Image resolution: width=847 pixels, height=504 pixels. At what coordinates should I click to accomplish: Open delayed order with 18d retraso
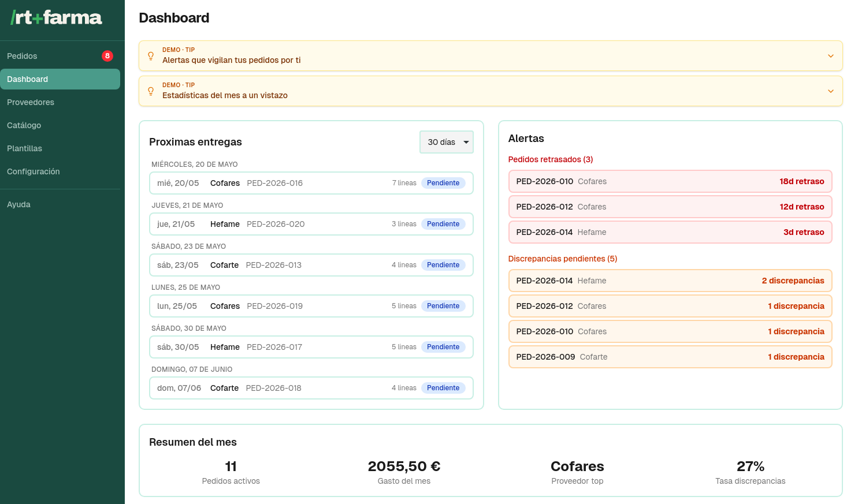[x=670, y=181]
